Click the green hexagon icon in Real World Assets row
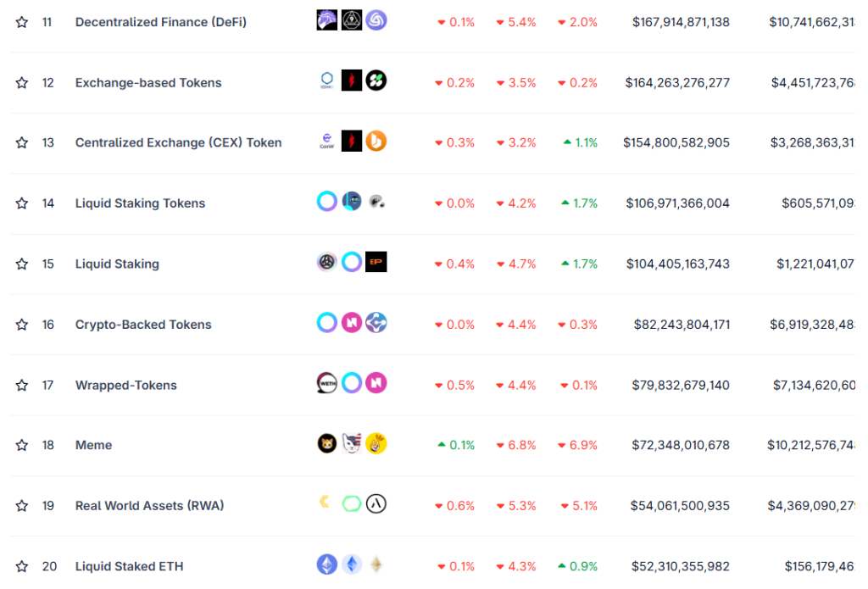The height and width of the screenshot is (589, 868). [352, 504]
